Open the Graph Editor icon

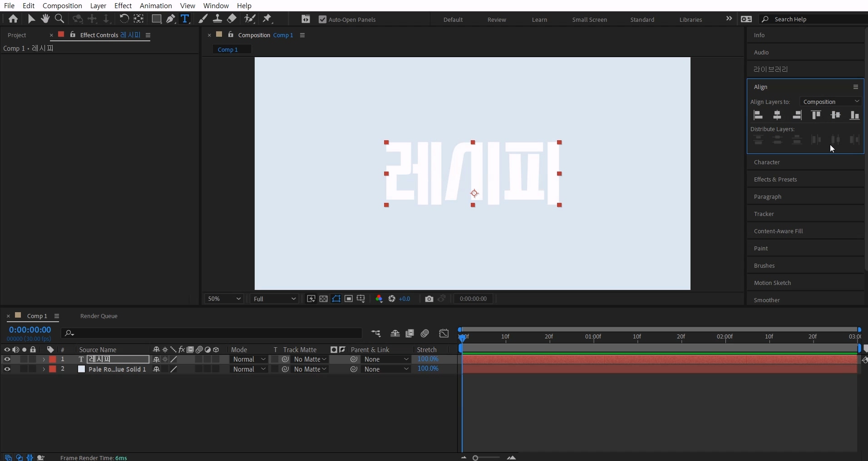444,334
